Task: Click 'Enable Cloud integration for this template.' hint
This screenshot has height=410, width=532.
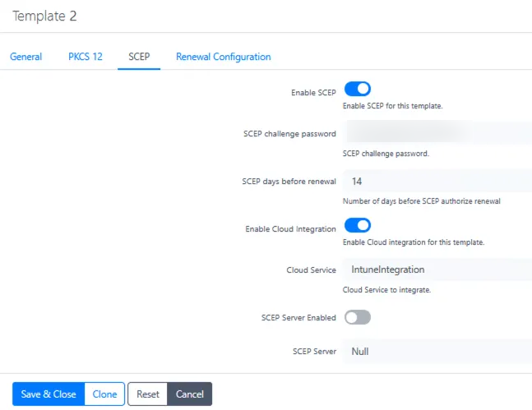Action: coord(413,242)
